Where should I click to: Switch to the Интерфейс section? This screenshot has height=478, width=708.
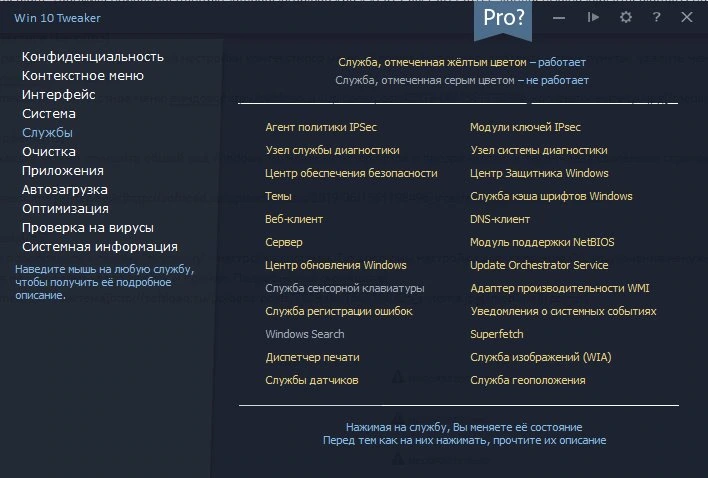59,95
